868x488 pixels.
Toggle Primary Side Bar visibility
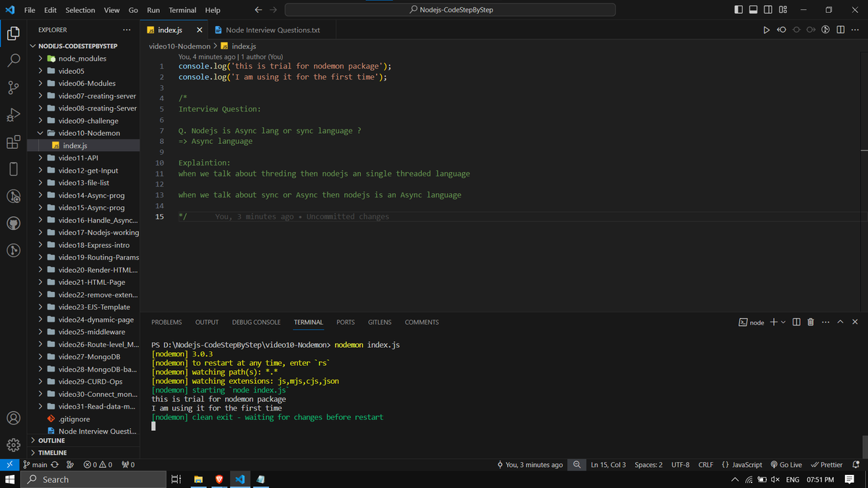738,10
